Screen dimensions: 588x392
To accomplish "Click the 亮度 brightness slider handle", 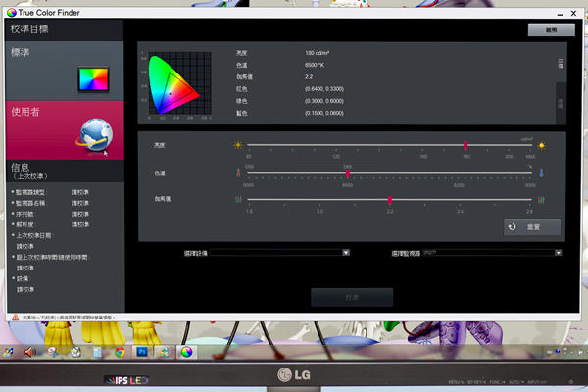I will click(x=465, y=145).
